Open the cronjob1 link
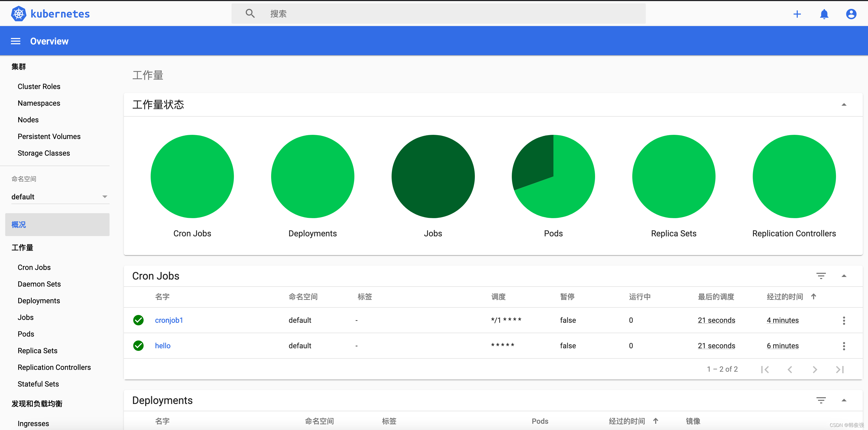This screenshot has height=430, width=868. pos(169,320)
